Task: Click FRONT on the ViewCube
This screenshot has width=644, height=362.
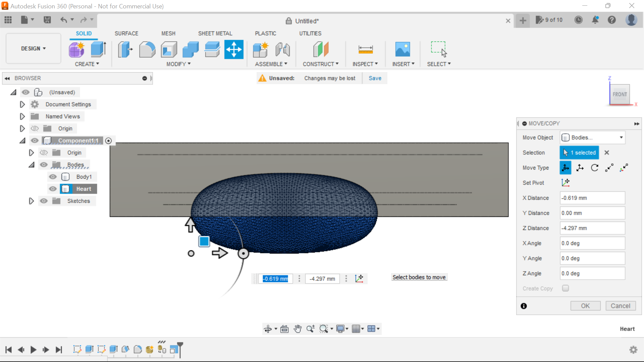Action: coord(620,94)
